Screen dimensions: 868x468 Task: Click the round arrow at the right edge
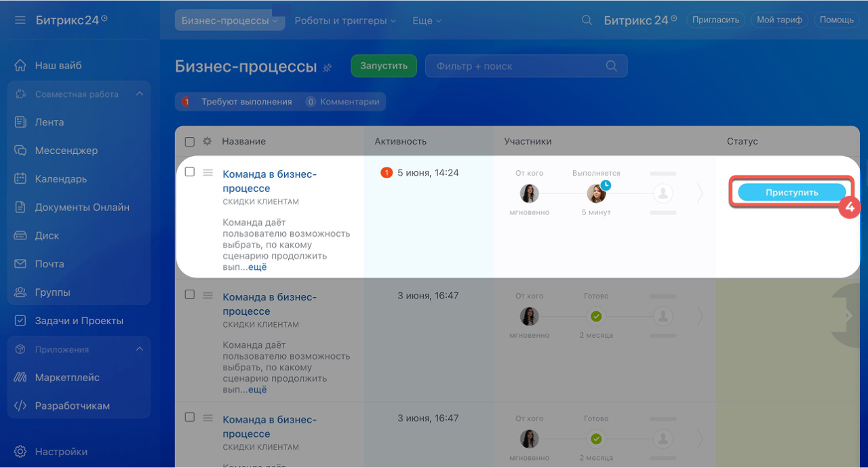[848, 316]
